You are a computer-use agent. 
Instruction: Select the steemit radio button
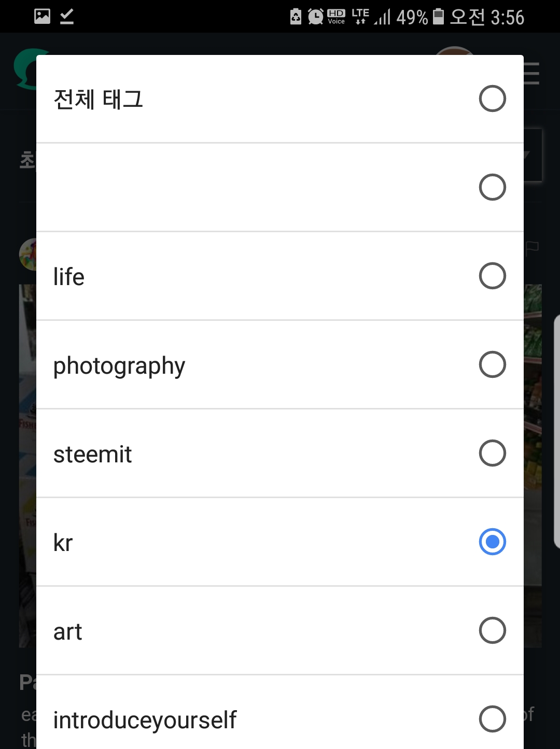492,453
